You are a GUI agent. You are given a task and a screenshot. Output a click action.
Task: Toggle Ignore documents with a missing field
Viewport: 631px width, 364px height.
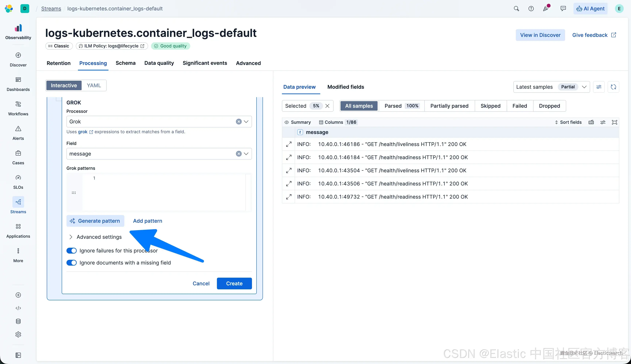(72, 263)
